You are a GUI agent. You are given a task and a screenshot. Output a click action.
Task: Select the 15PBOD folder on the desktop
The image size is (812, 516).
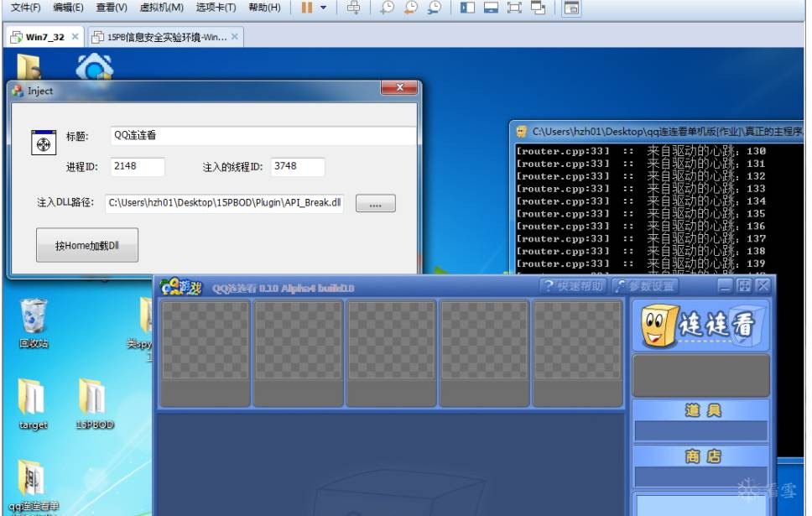click(95, 404)
